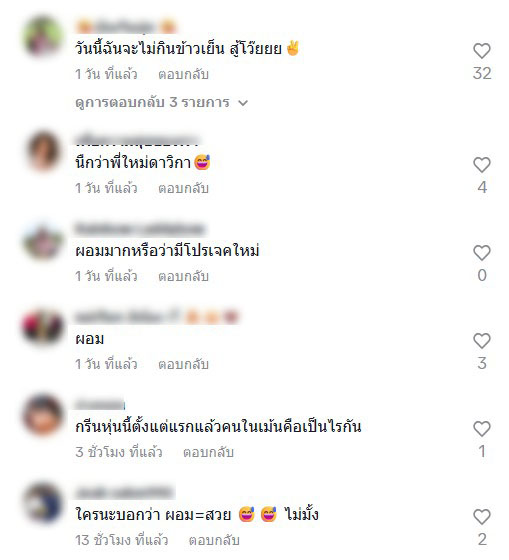Image resolution: width=509 pixels, height=560 pixels.
Task: Reply to comment about new project
Action: point(183,276)
